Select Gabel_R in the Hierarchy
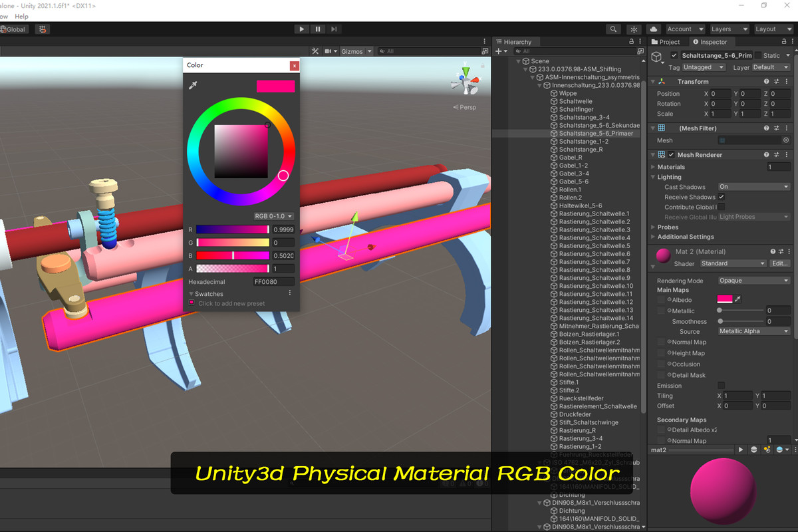The image size is (798, 532). pyautogui.click(x=570, y=158)
